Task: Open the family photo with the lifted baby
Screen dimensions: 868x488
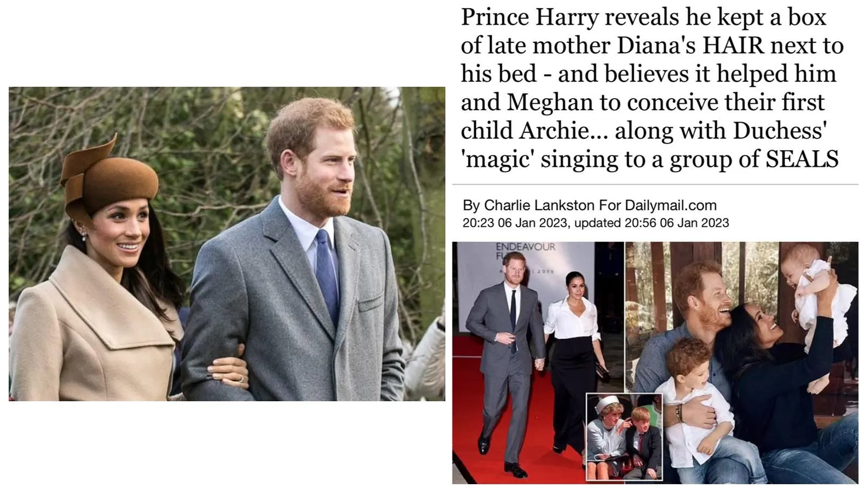Action: [742, 362]
